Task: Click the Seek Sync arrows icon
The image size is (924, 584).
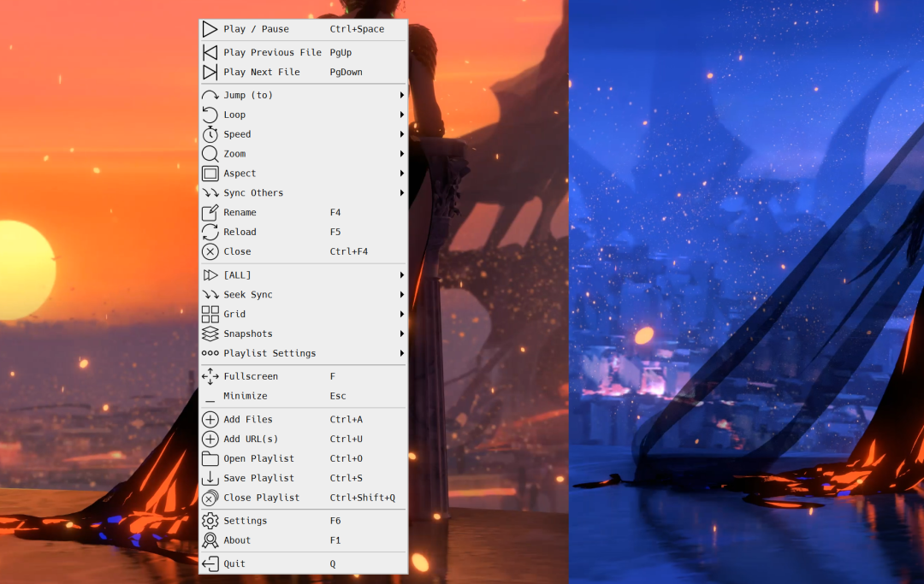Action: (210, 294)
